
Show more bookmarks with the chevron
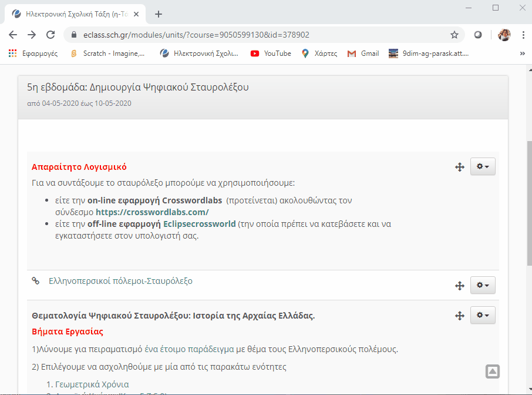(x=523, y=53)
